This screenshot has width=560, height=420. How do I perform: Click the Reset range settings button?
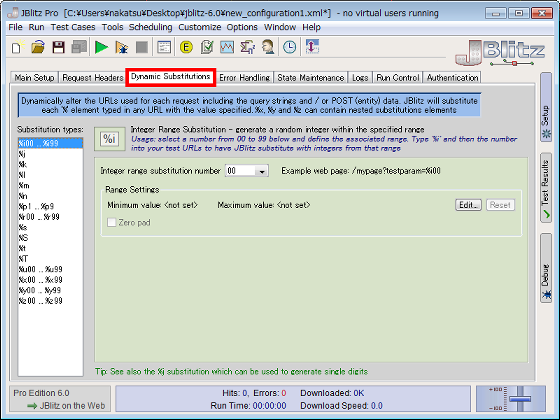click(x=500, y=205)
